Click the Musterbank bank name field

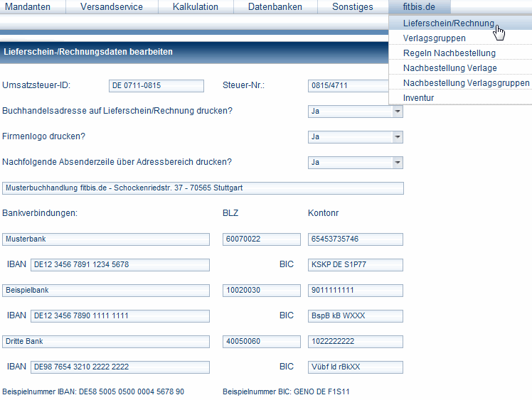coord(106,239)
